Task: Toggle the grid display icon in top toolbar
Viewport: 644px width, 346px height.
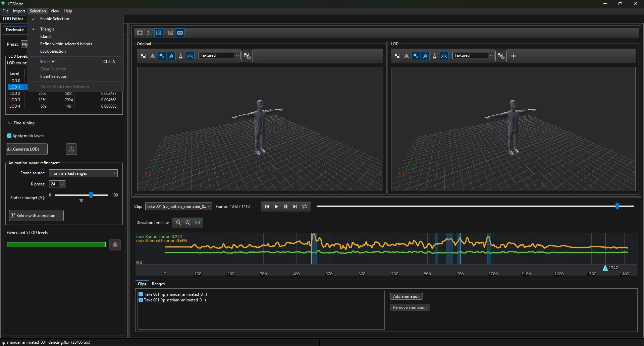Action: pyautogui.click(x=159, y=33)
